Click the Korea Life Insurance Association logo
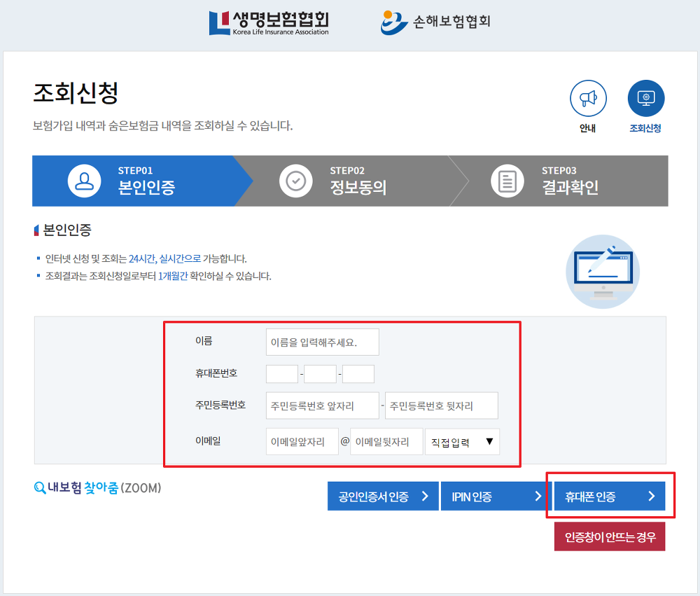 coord(269,23)
